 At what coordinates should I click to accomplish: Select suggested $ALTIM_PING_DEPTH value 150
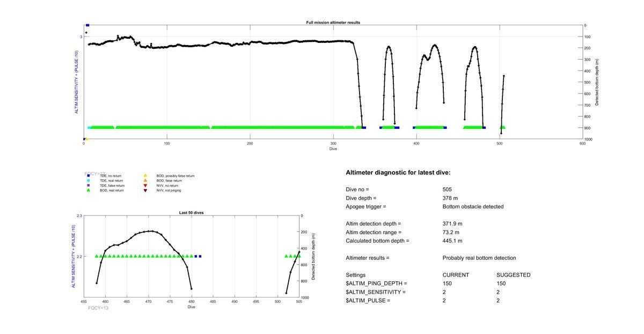[x=501, y=284]
